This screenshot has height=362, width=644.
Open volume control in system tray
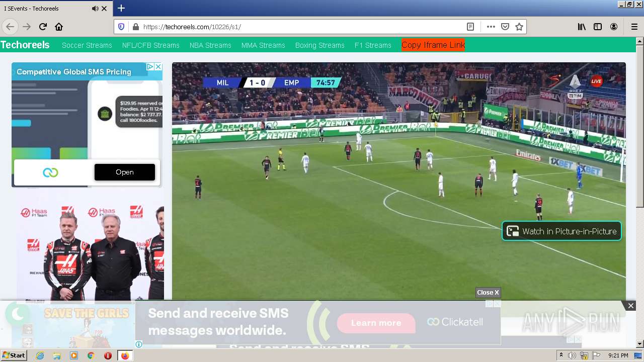pos(572,355)
